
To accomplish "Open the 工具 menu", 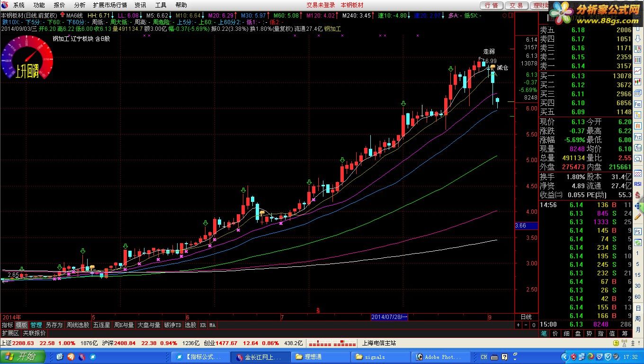I will point(161,5).
